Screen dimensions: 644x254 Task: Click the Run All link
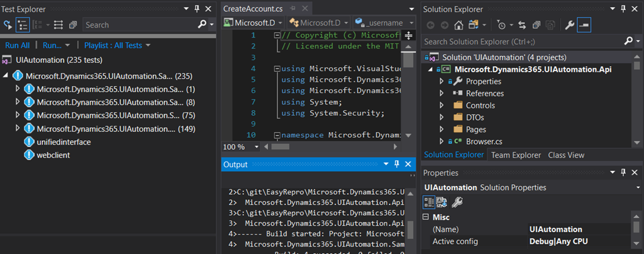coord(17,45)
